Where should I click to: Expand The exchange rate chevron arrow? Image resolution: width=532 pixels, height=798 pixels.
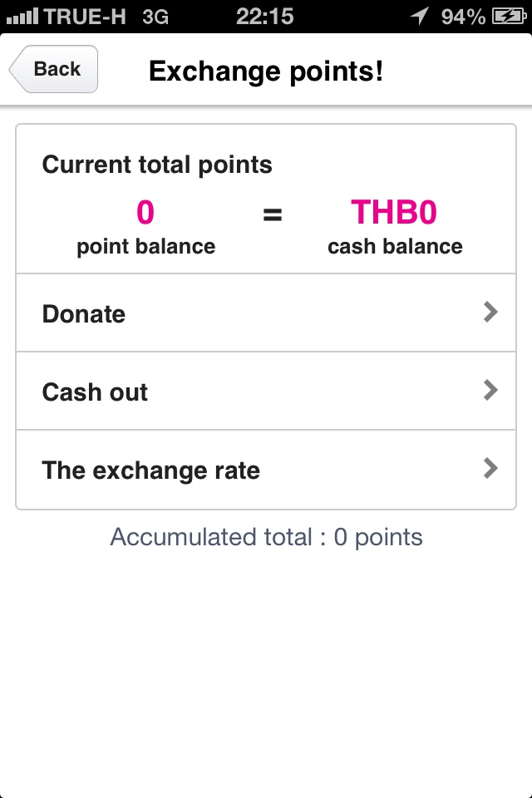tap(490, 468)
